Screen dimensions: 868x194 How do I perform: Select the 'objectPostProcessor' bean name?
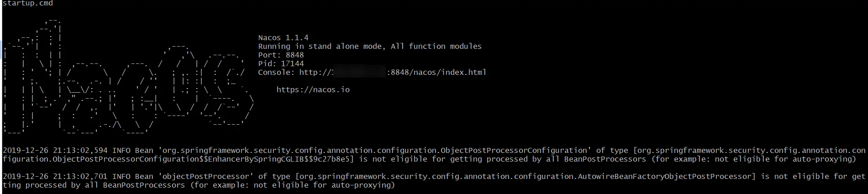(x=205, y=176)
